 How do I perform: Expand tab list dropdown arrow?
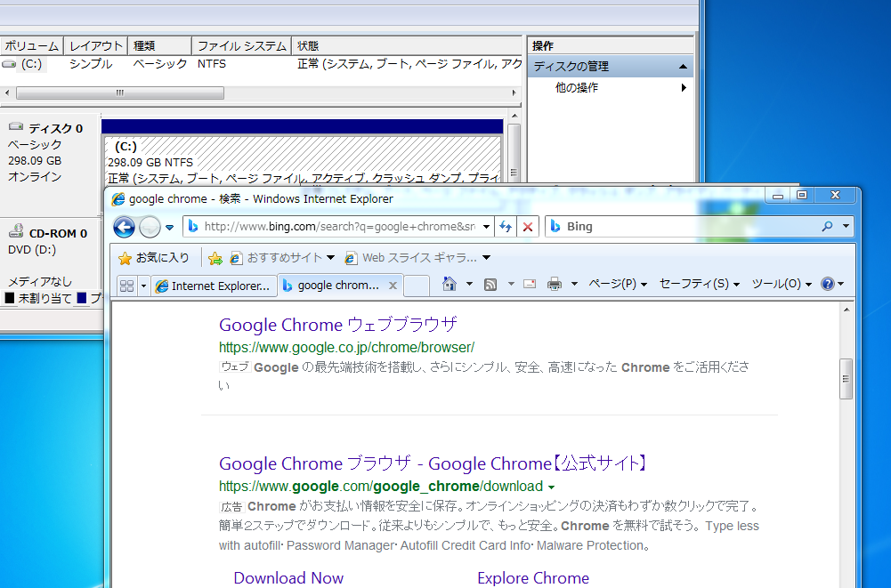click(x=144, y=286)
